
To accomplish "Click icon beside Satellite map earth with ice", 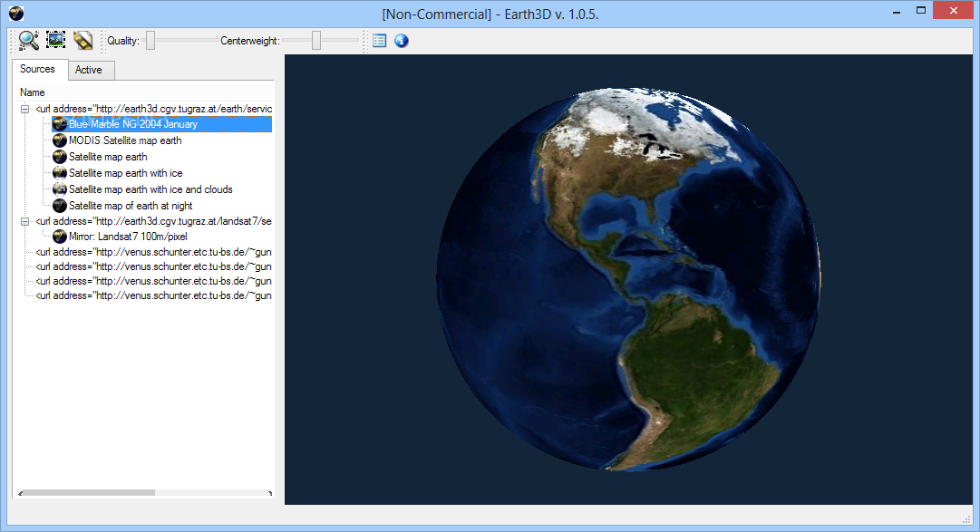I will (x=59, y=173).
